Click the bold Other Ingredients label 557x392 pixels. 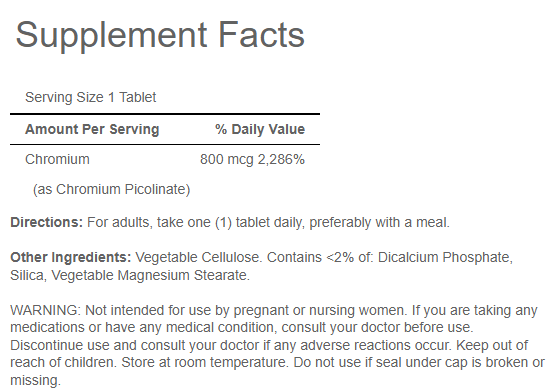pos(71,257)
